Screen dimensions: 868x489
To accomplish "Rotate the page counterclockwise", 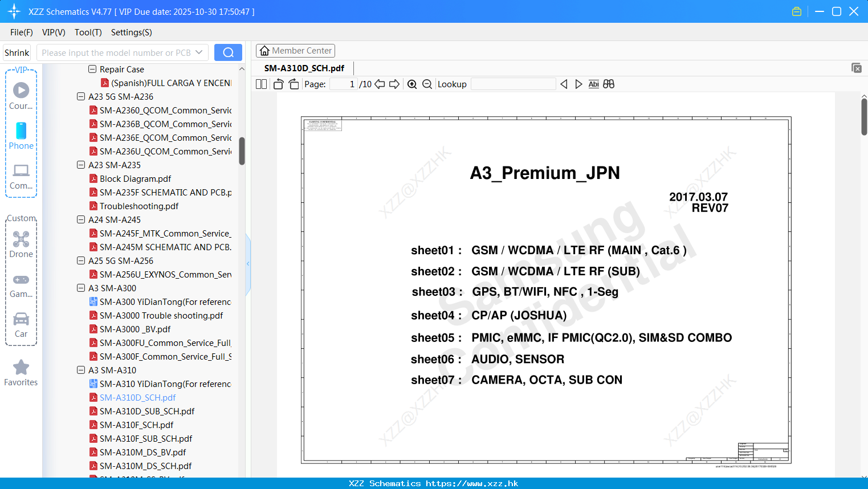I will pos(278,84).
